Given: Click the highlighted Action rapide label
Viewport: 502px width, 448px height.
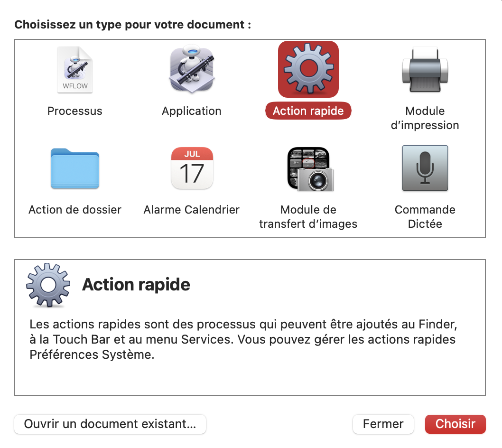Looking at the screenshot, I should point(308,111).
